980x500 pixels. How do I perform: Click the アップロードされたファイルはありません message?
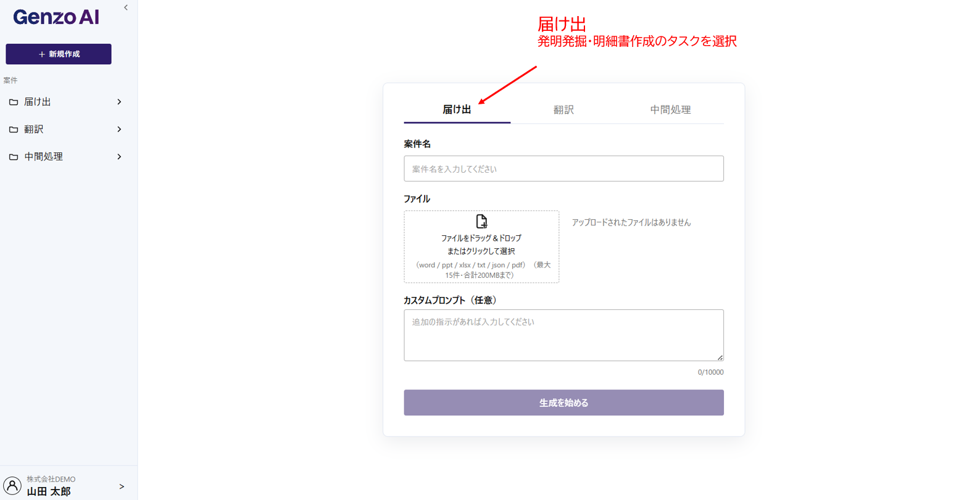pyautogui.click(x=631, y=222)
